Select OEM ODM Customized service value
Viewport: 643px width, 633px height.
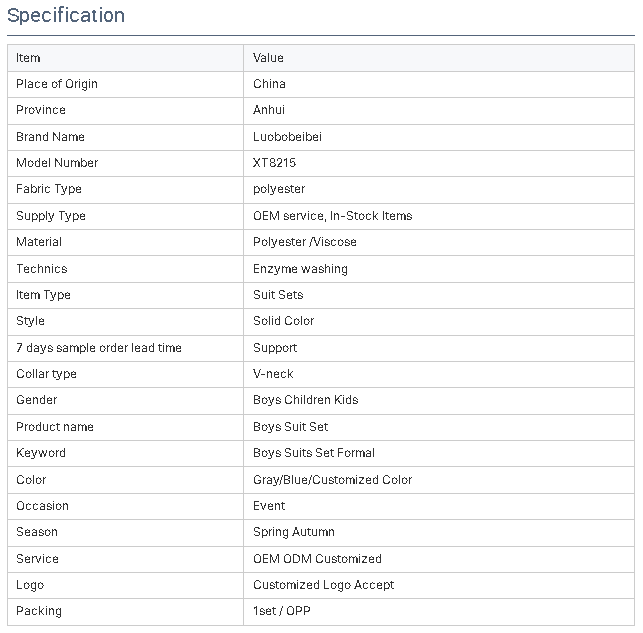pos(317,559)
